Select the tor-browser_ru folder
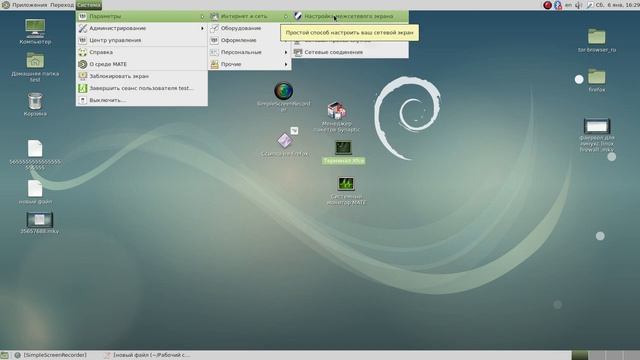 597,40
